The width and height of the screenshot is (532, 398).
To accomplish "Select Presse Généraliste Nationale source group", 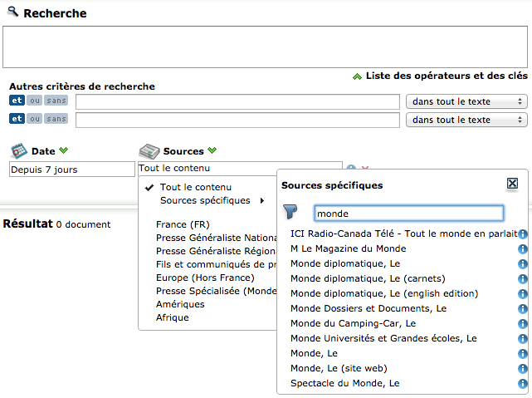I will coord(217,238).
